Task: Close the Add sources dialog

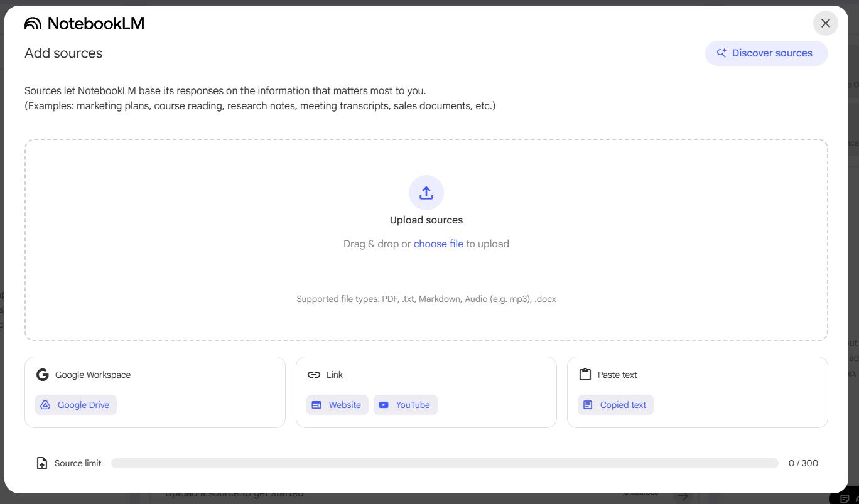Action: [x=826, y=23]
